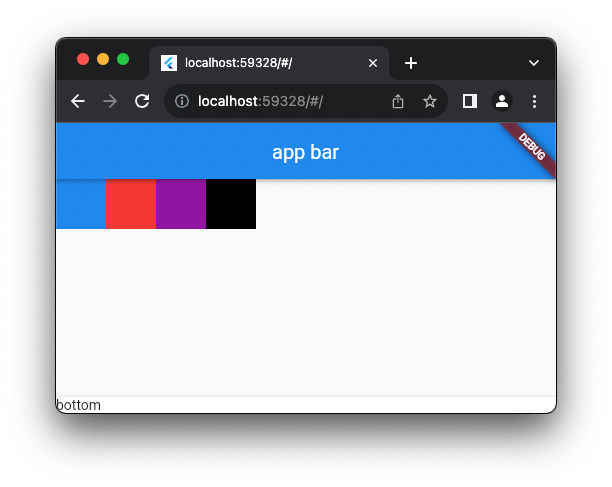Bookmark this page using the star icon
The width and height of the screenshot is (612, 487).
click(x=430, y=101)
